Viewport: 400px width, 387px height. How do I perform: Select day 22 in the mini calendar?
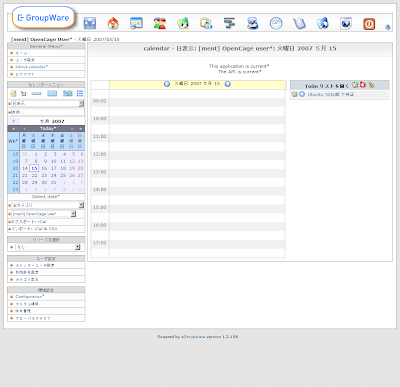click(x=34, y=175)
